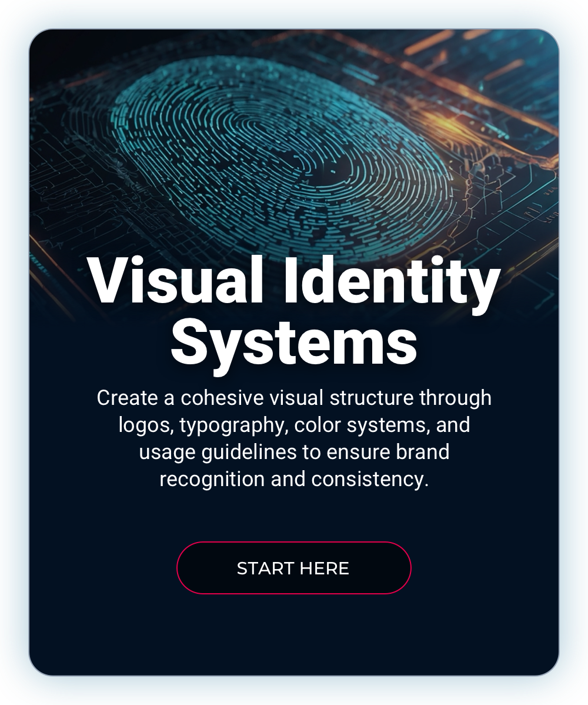Click the word "recognition" in the description

pos(212,480)
